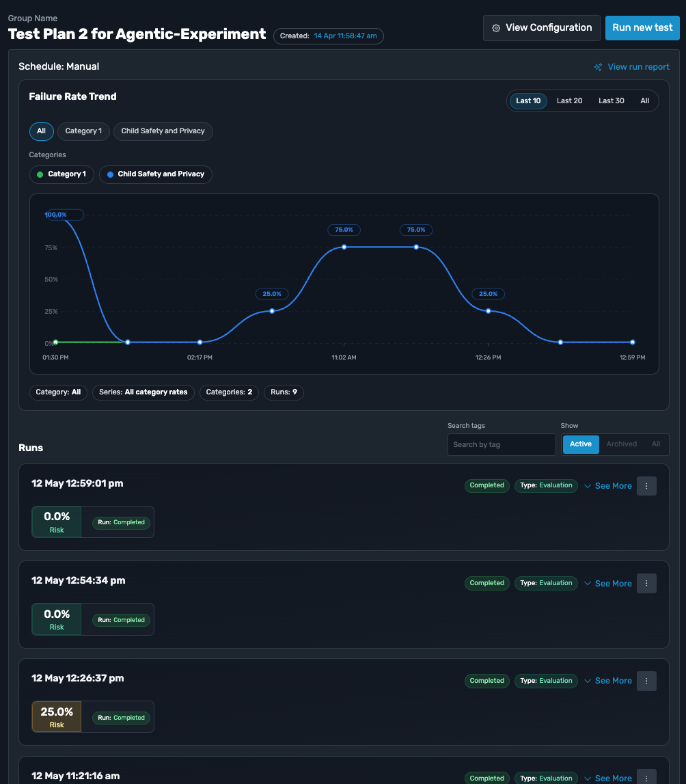The image size is (686, 784).
Task: Select the All category filter chip
Action: [42, 131]
